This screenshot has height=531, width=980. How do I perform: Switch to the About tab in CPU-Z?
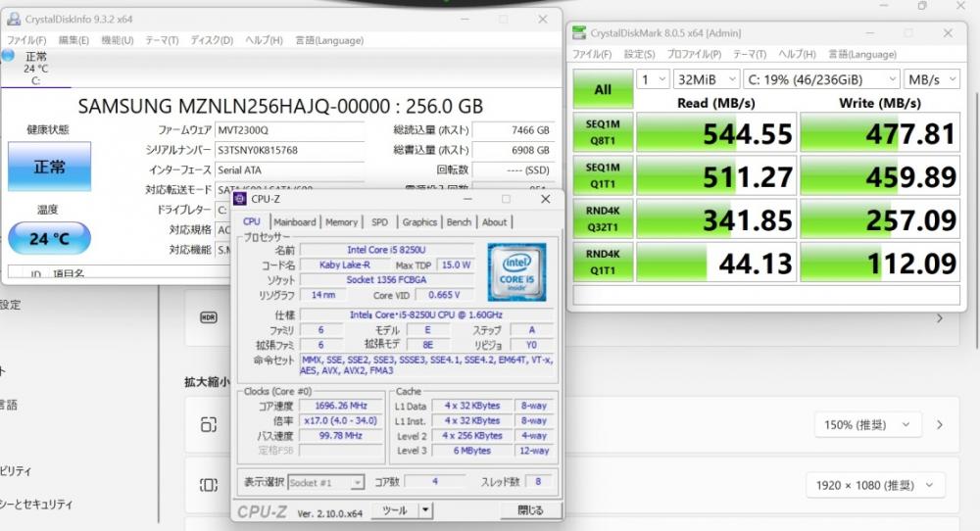[x=494, y=221]
